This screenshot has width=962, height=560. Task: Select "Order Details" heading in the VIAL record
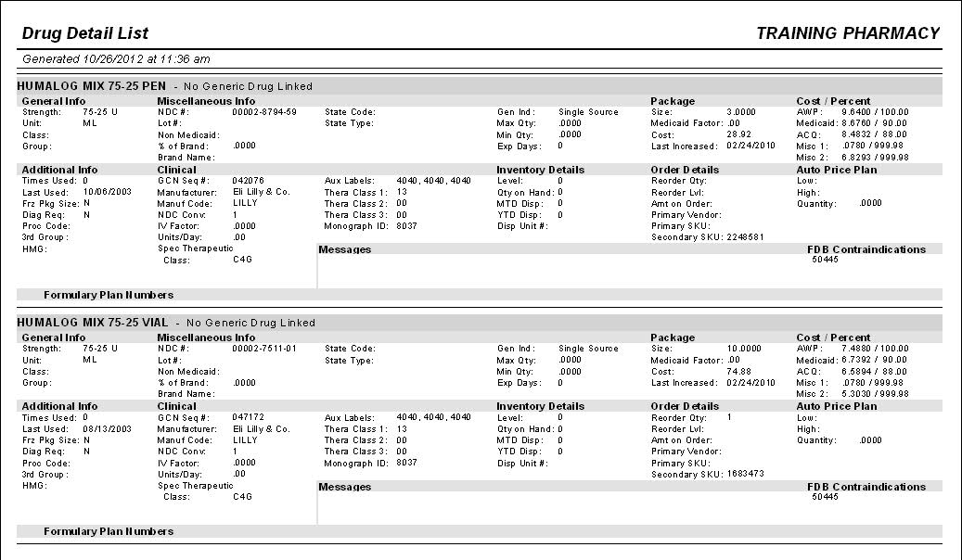(x=685, y=406)
